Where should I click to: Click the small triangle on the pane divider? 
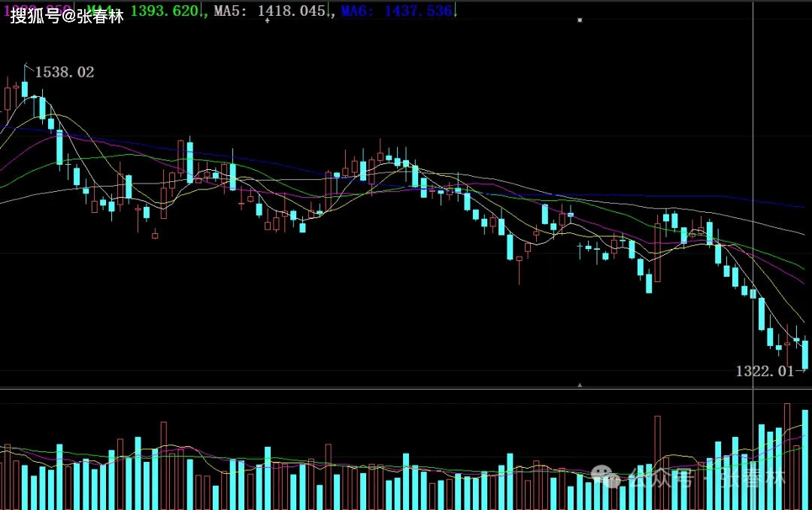pyautogui.click(x=579, y=385)
